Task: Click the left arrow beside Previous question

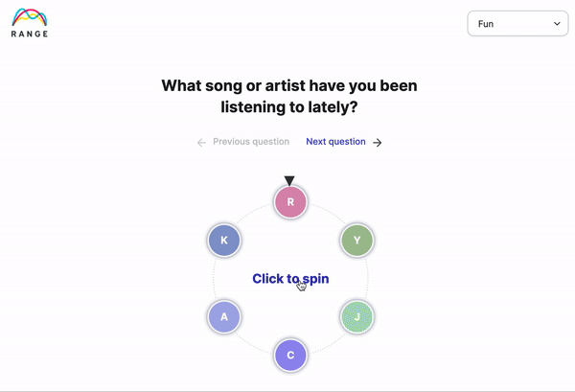Action: (201, 142)
